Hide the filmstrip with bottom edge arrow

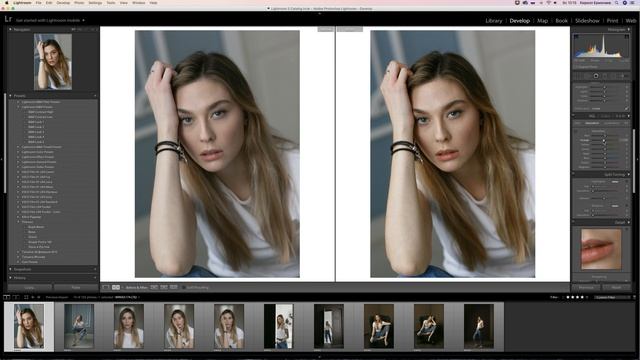(x=320, y=357)
